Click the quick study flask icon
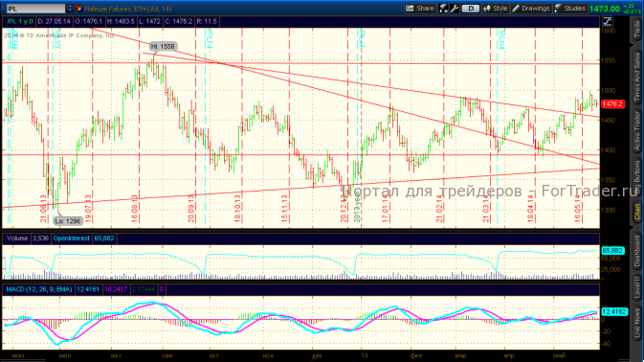This screenshot has height=362, width=644. click(443, 9)
